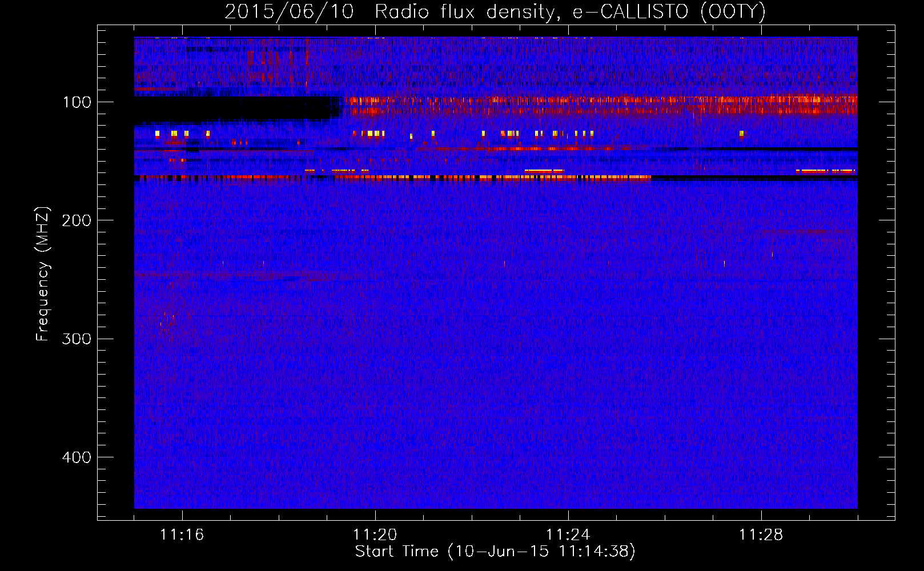
Task: Click the 'Start Time (10-Jun-15 11:14:38)' label
Action: tap(495, 552)
